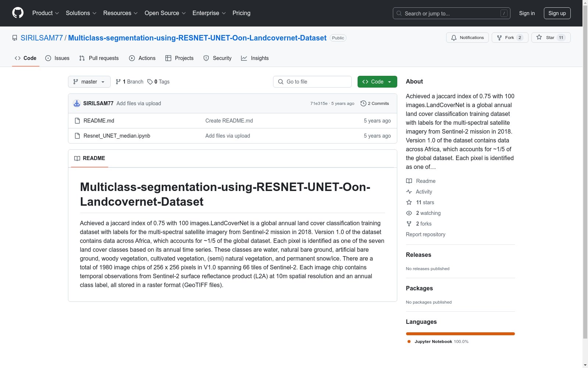Open Add files via upload message in Resnet row
This screenshot has width=588, height=368.
[x=227, y=136]
